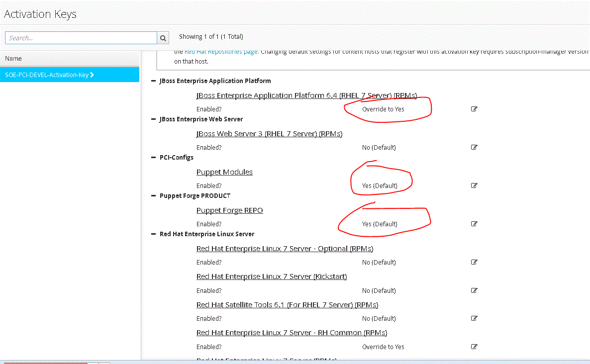590x364 pixels.
Task: Edit Puppet Forge REPO enabled setting
Action: click(474, 224)
